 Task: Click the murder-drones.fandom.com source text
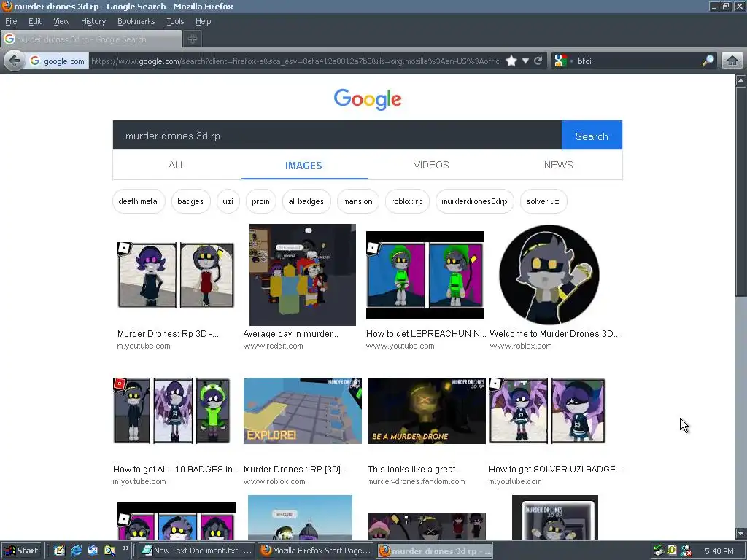click(x=416, y=481)
